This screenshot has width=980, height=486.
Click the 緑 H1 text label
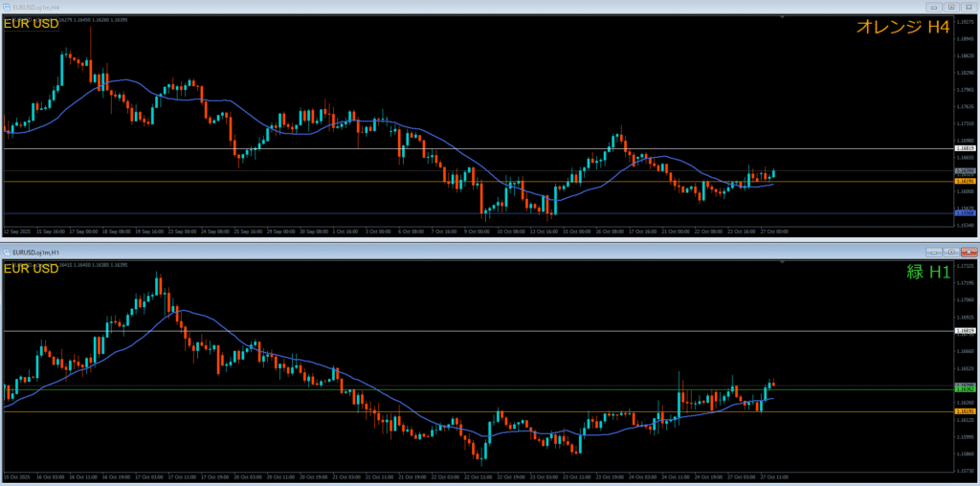point(927,272)
